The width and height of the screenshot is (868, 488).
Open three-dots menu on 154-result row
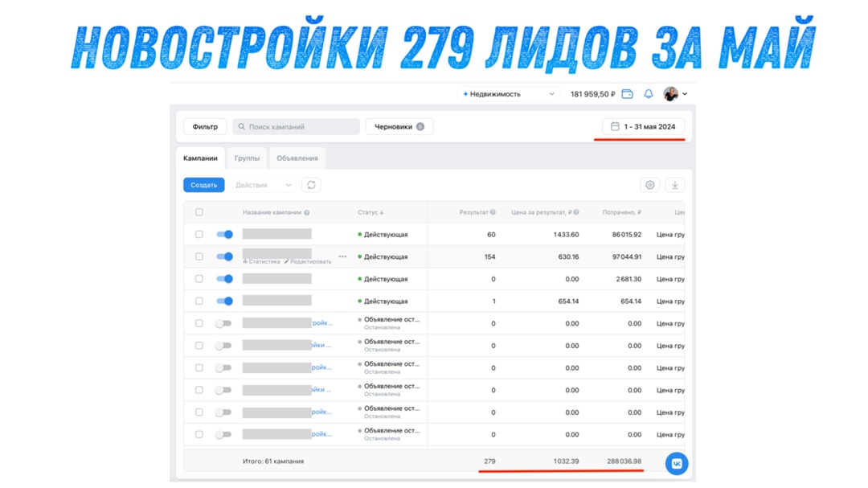[x=342, y=256]
